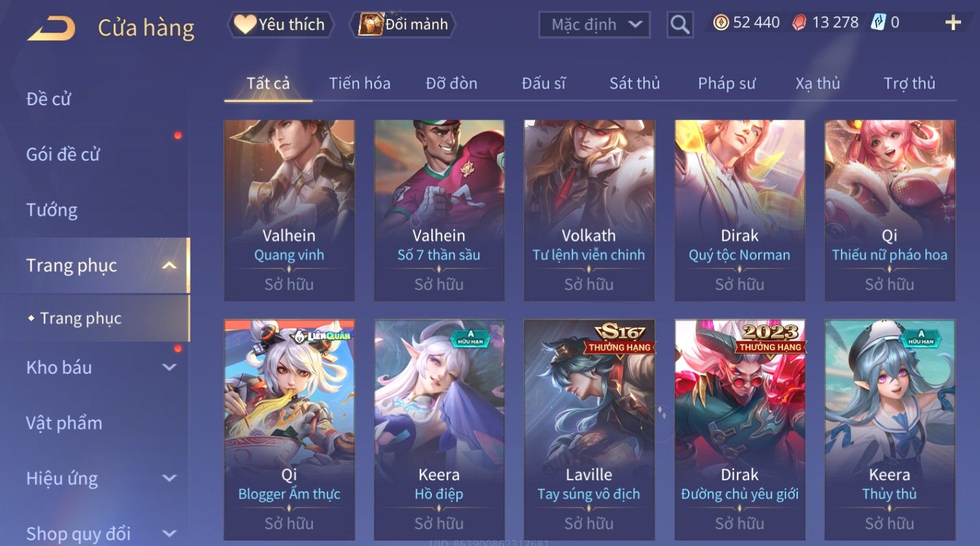
Task: Select Valhein Số 7 thần sầu skin
Action: [439, 210]
